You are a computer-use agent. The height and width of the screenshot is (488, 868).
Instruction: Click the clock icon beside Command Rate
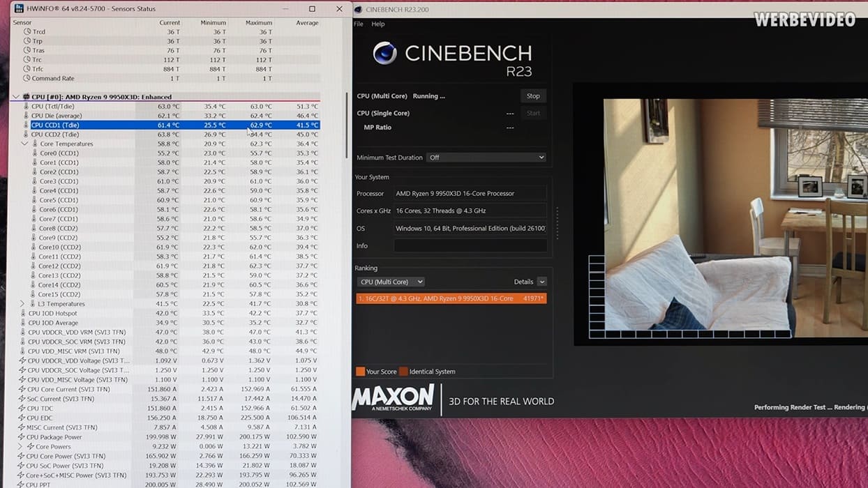click(27, 79)
